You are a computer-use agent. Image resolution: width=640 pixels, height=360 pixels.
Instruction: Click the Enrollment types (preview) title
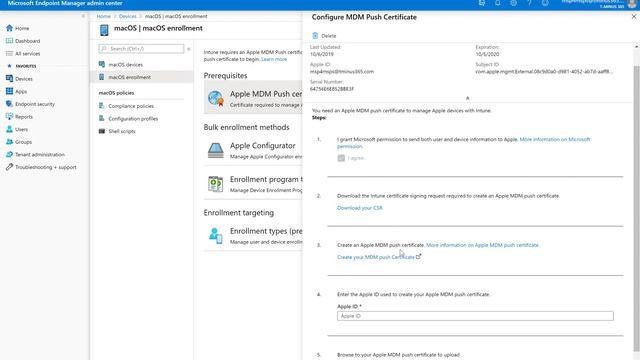266,231
